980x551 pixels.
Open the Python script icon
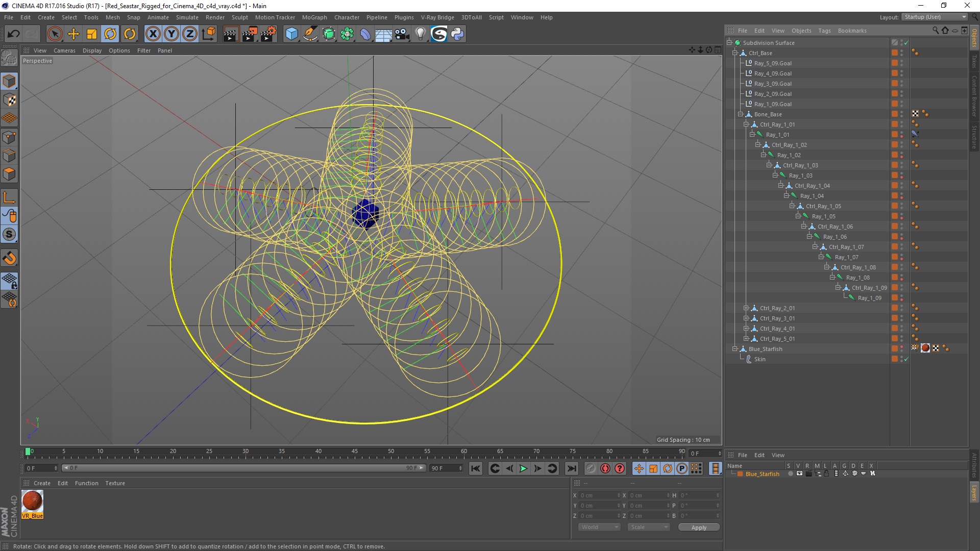tap(457, 34)
